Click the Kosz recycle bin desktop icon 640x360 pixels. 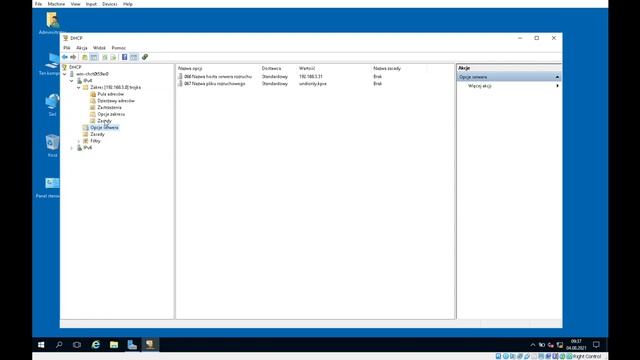pyautogui.click(x=52, y=146)
